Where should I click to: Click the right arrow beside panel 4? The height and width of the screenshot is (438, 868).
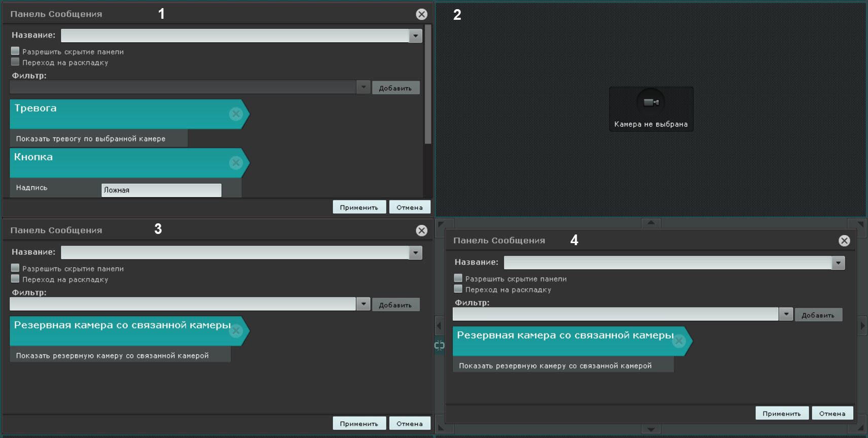pos(862,325)
